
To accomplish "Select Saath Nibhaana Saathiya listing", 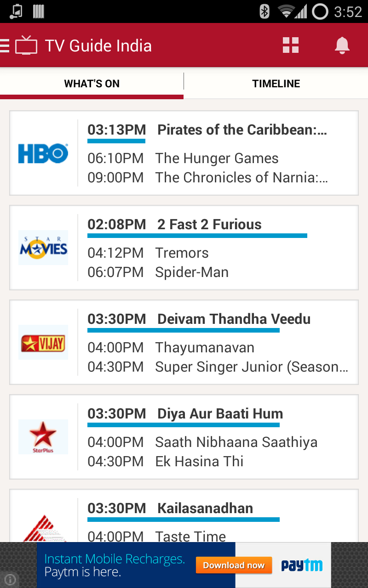I will 236,442.
